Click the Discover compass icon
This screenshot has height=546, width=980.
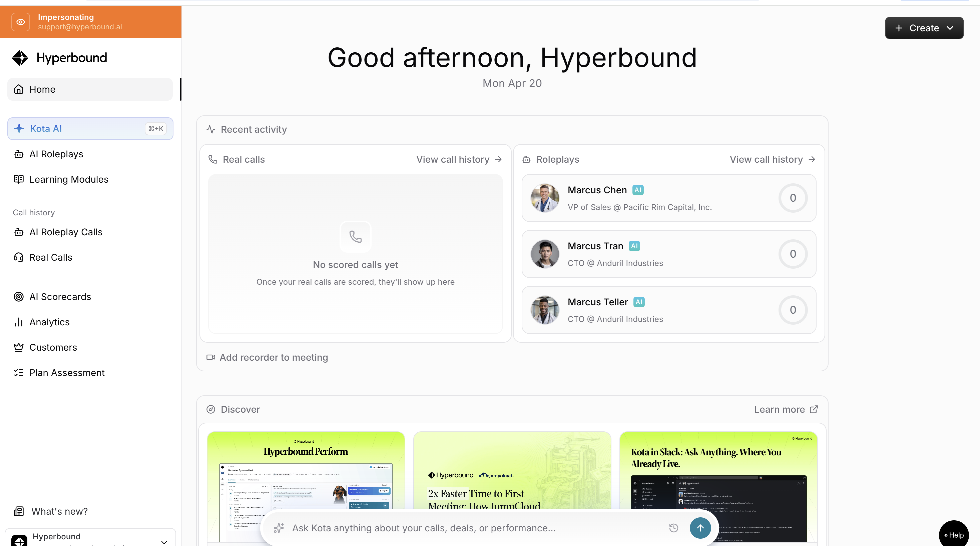coord(211,409)
